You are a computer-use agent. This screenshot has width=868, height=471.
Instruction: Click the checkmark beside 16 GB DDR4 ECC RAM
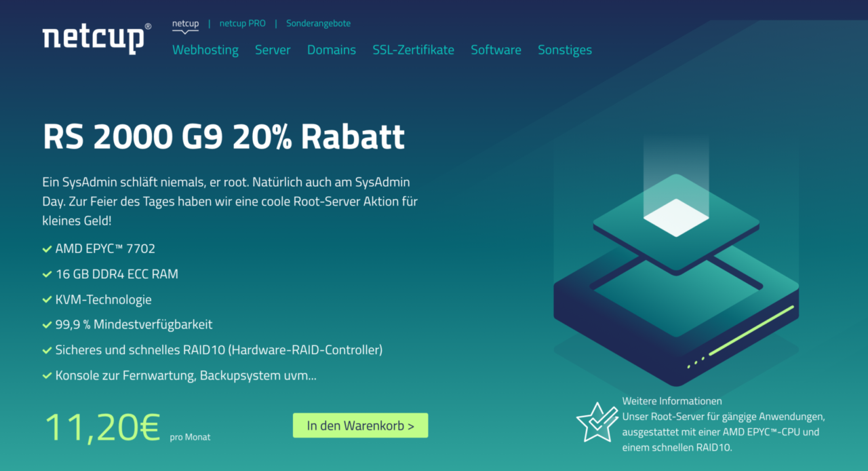coord(47,275)
